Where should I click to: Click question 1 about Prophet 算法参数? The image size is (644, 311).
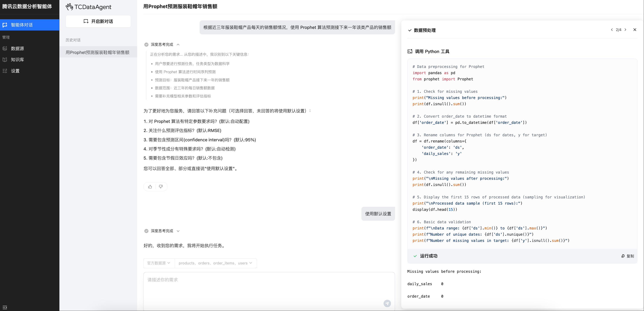click(197, 121)
